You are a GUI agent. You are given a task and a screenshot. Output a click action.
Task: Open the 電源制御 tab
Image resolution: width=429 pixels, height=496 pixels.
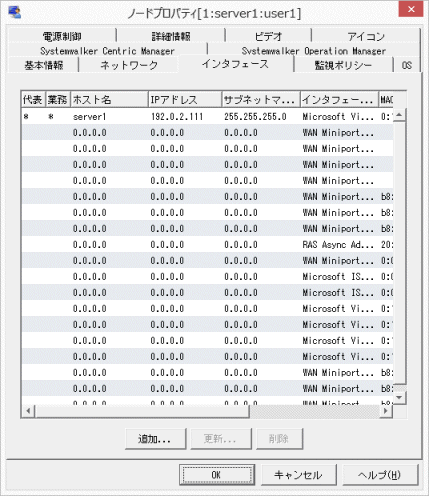click(x=62, y=36)
